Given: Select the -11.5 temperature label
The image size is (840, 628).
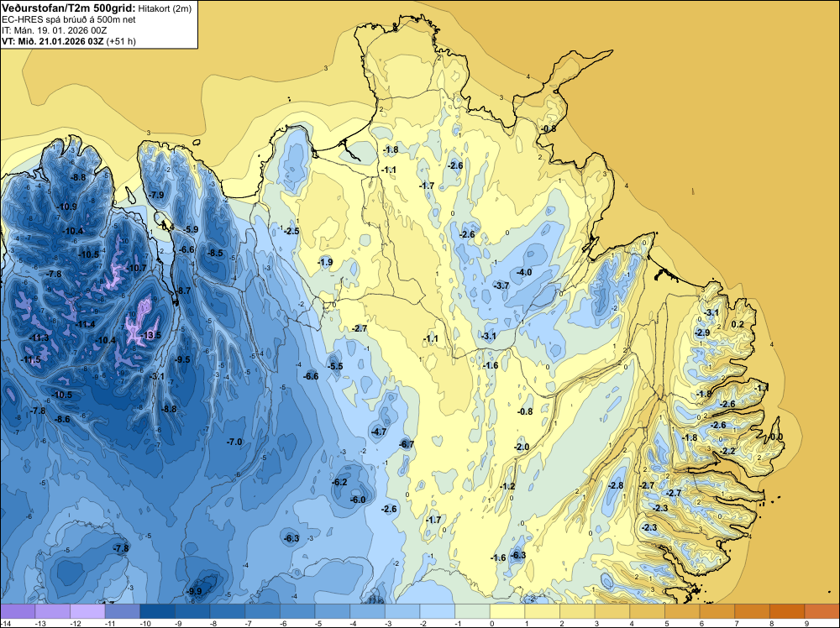Looking at the screenshot, I should (x=30, y=360).
